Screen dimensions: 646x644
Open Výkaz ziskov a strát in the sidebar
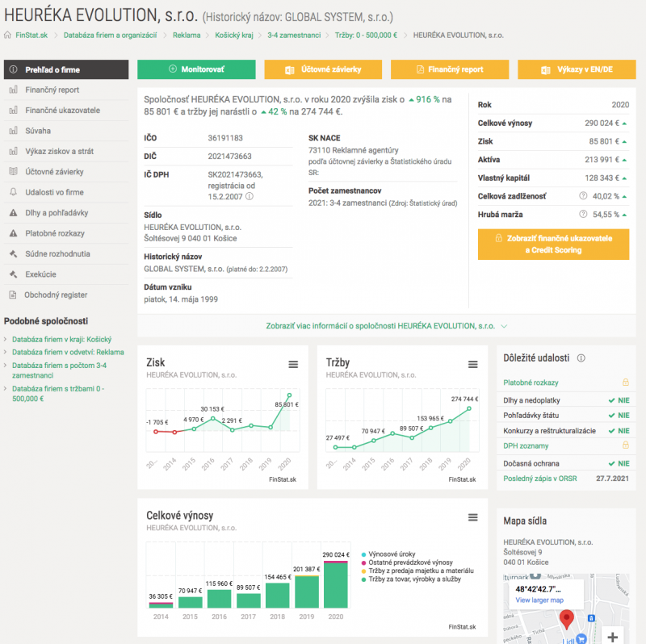[x=66, y=151]
